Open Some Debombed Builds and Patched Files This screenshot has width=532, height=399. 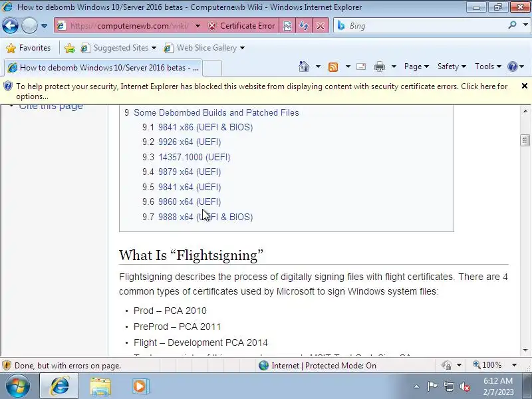pos(216,112)
